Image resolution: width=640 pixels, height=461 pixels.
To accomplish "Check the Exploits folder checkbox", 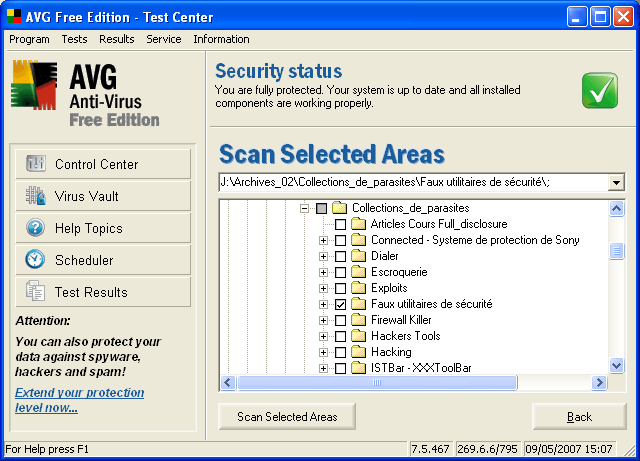I will coord(340,288).
